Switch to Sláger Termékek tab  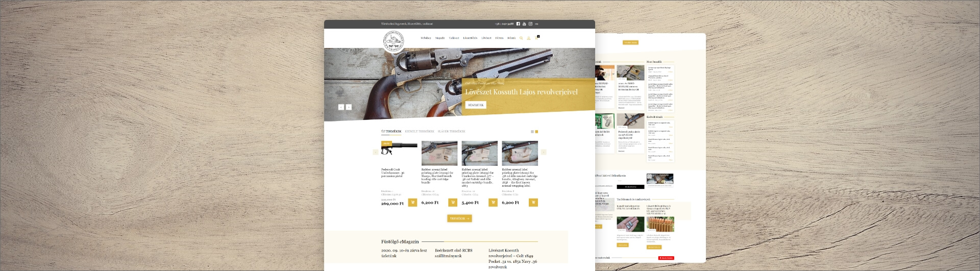pyautogui.click(x=451, y=132)
